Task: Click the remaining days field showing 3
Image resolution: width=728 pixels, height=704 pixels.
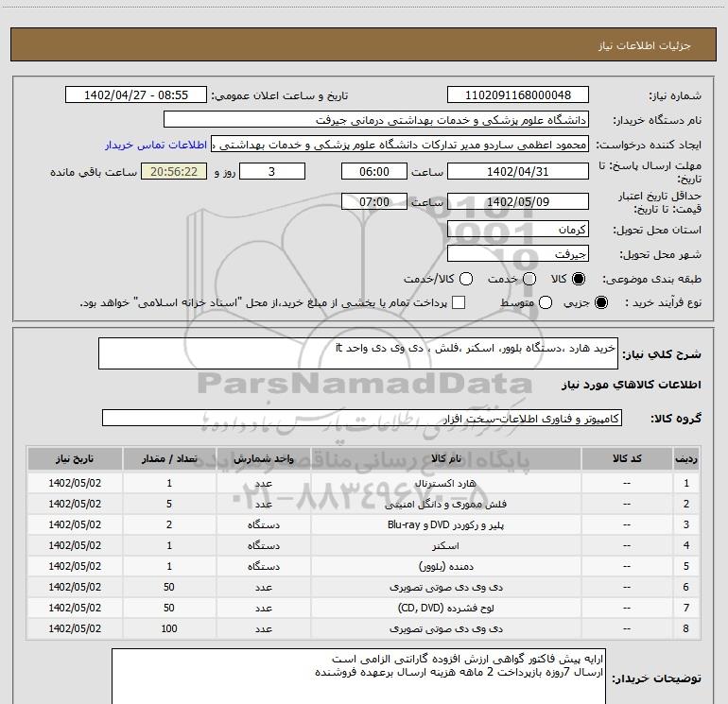Action: [x=272, y=171]
